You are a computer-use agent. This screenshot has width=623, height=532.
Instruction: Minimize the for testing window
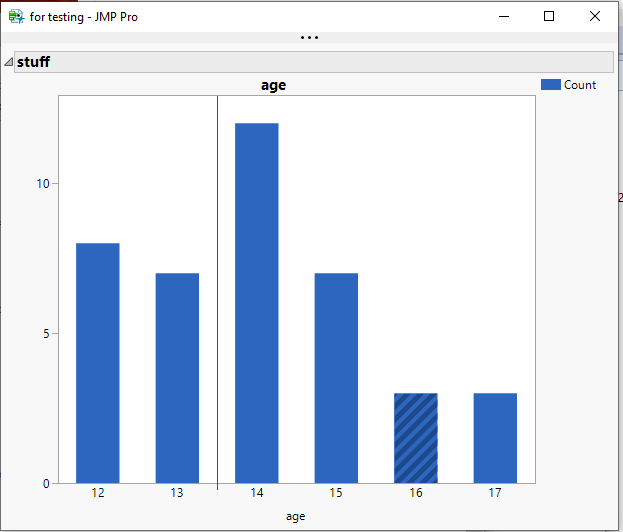[x=504, y=16]
